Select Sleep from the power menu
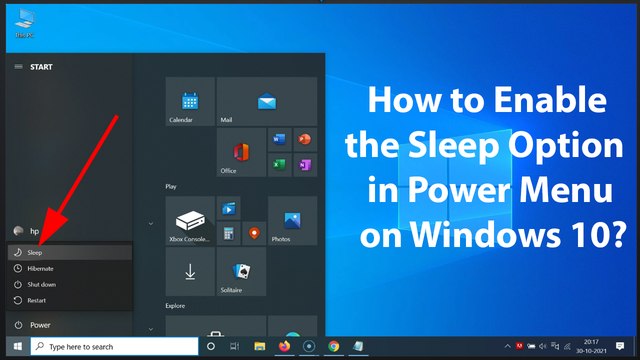This screenshot has width=640, height=360. [x=70, y=253]
